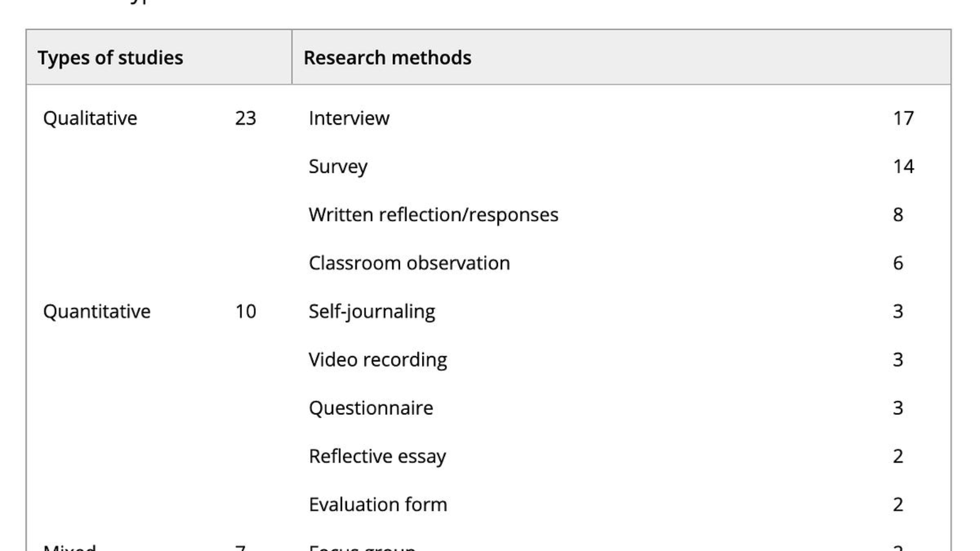The height and width of the screenshot is (551, 980).
Task: Select the Classroom observation count of 6
Action: click(x=898, y=264)
